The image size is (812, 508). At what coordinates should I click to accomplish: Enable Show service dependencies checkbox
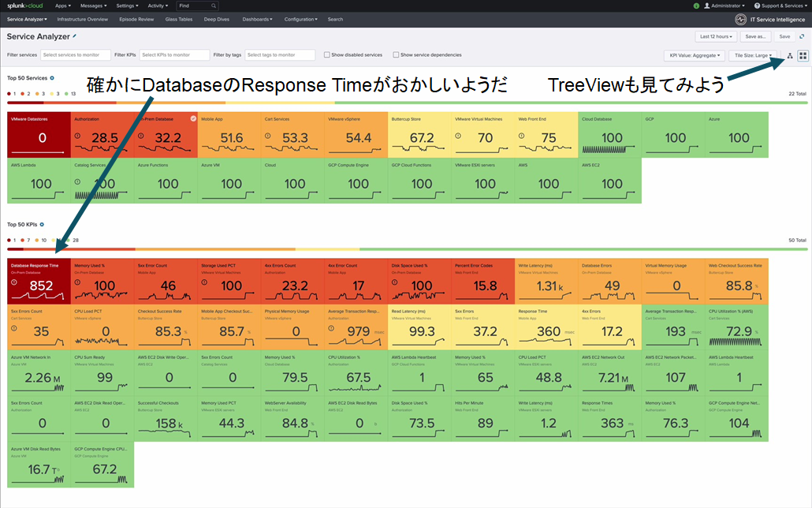396,55
